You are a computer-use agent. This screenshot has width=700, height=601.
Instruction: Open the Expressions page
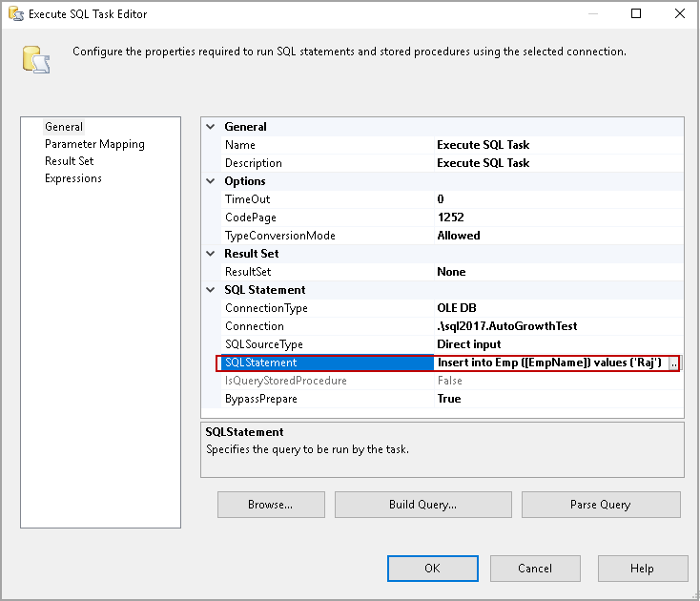click(x=73, y=178)
